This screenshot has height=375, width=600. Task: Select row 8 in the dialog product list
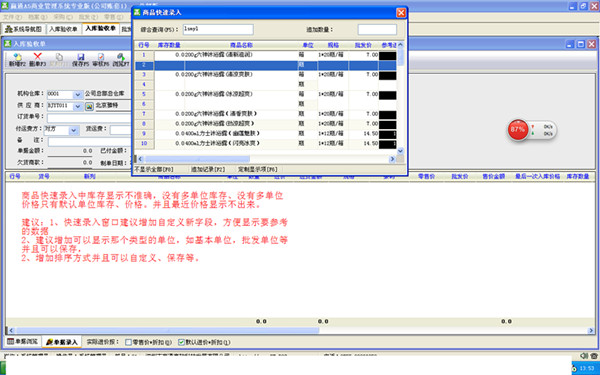click(266, 124)
